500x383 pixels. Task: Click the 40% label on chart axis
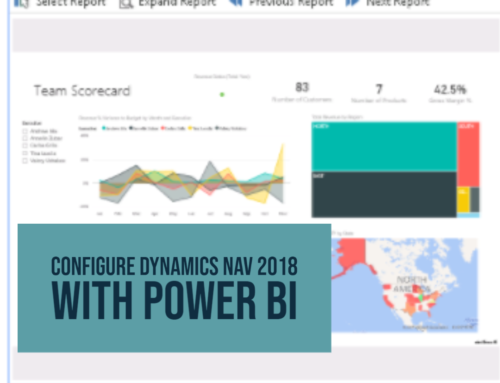tap(84, 135)
